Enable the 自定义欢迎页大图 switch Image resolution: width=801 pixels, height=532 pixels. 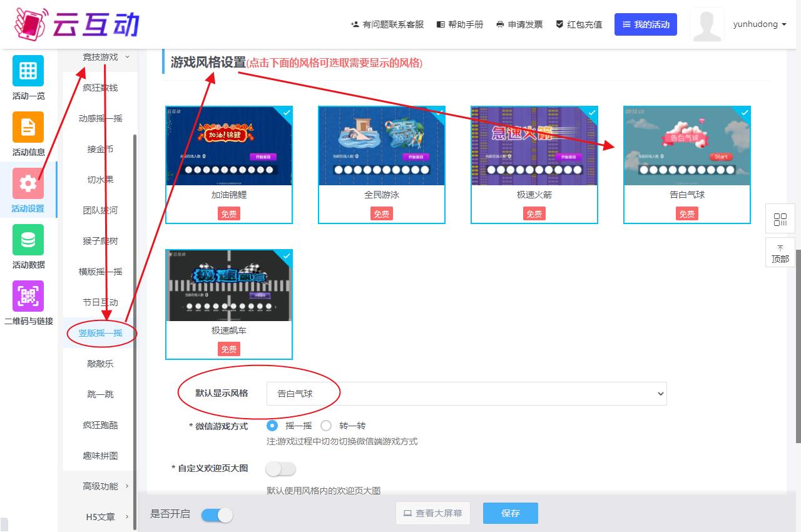coord(280,469)
